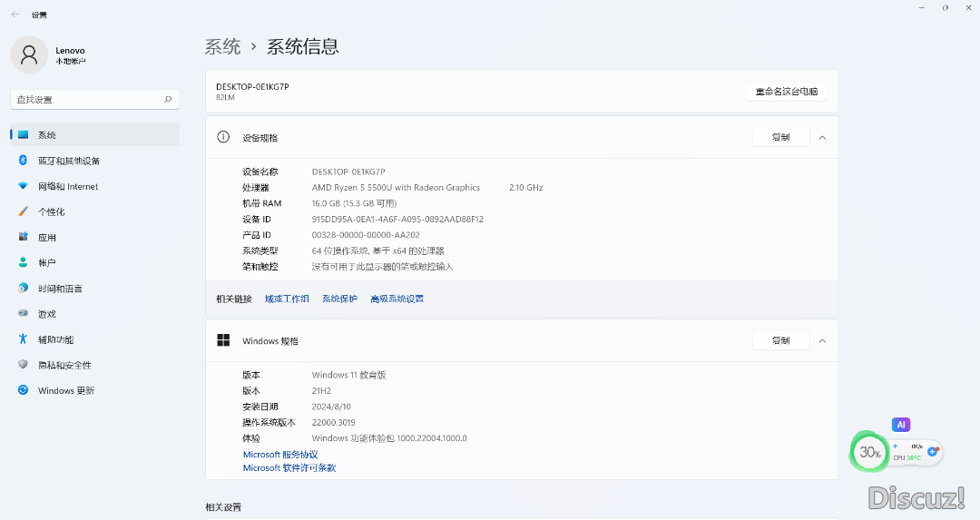Click the 辅助功能 accessibility icon

click(x=23, y=338)
